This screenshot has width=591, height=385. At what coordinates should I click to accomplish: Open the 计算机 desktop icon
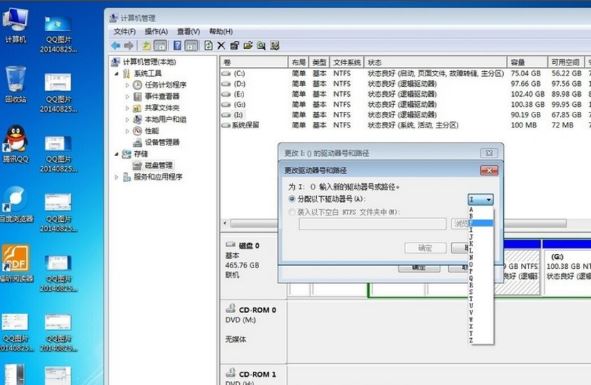click(x=15, y=25)
